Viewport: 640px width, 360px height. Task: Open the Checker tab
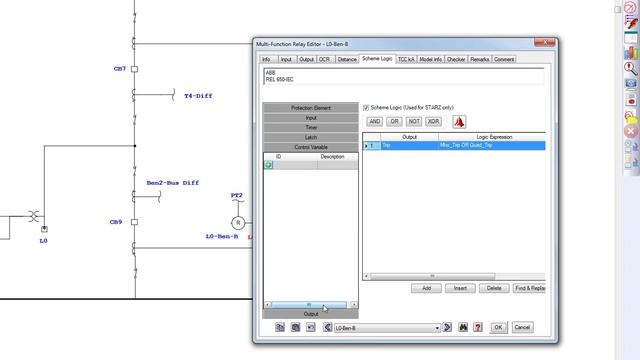(456, 59)
